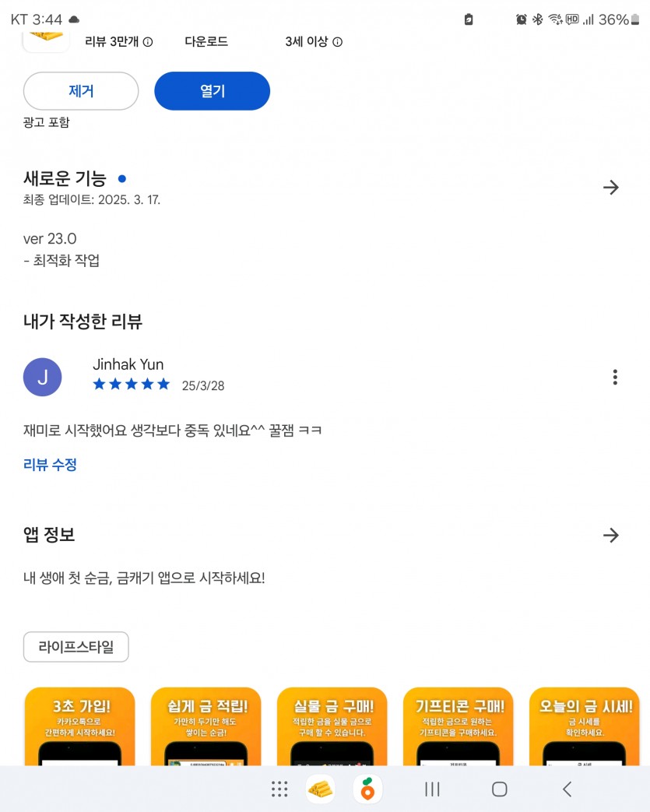This screenshot has height=812, width=650.
Task: Expand the 앱 정보 section arrow
Action: (611, 535)
